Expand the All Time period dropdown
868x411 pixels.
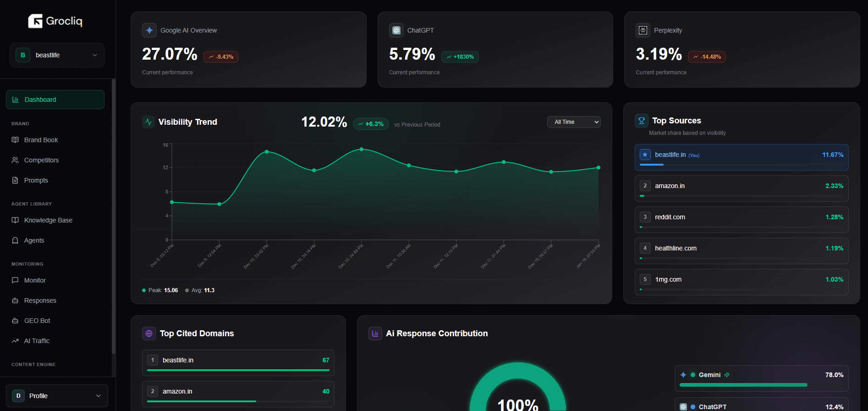click(574, 122)
